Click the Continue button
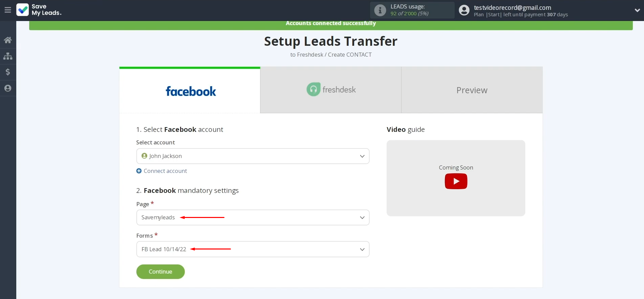Viewport: 644px width, 299px height. [160, 272]
